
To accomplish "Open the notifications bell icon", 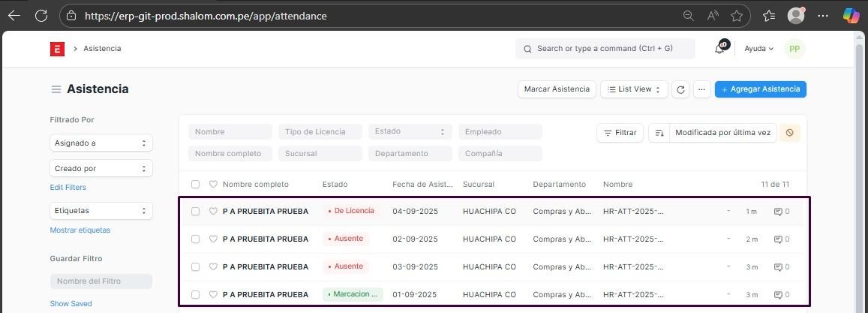I will tap(720, 48).
